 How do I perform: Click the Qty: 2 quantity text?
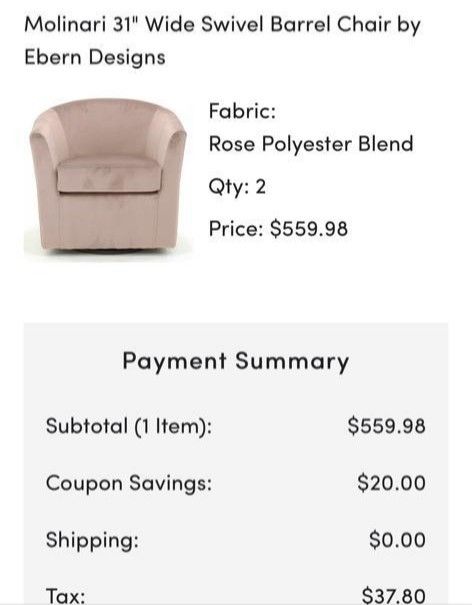tap(237, 187)
